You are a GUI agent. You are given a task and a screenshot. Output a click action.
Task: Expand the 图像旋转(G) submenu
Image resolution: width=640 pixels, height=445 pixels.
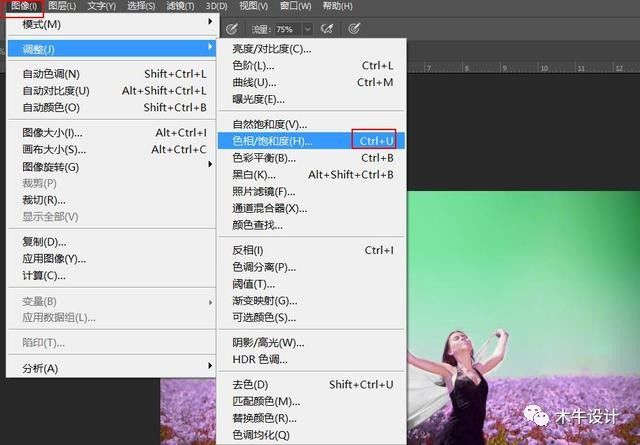point(111,167)
